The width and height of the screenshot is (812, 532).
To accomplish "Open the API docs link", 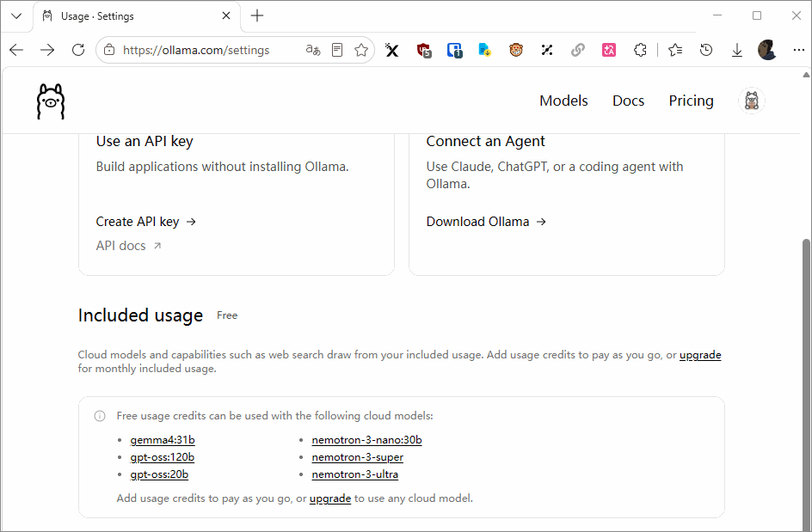I will [x=128, y=246].
